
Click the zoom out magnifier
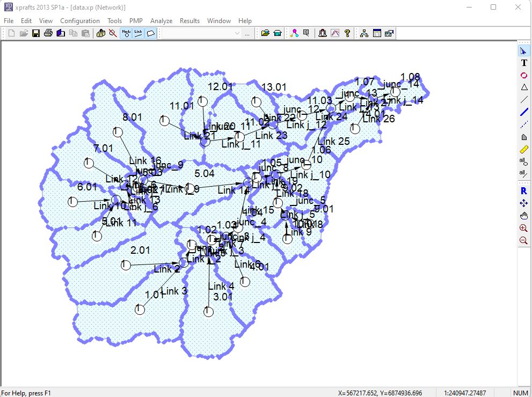524,241
